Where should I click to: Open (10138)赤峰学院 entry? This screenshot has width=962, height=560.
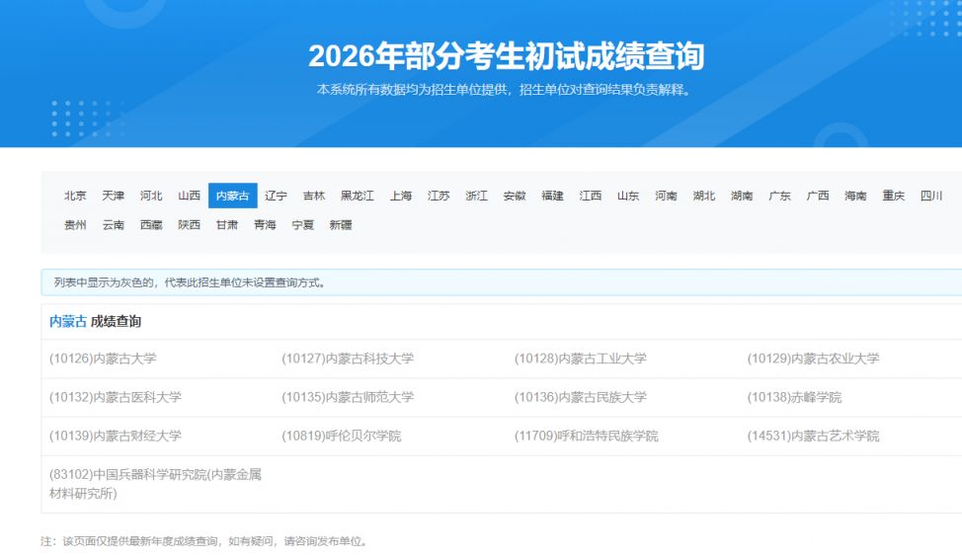click(794, 397)
